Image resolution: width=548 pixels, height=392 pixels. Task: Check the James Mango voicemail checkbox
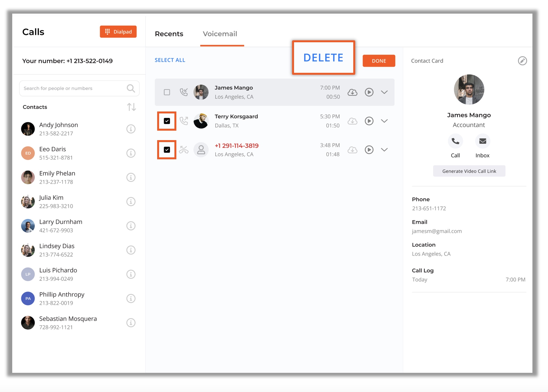[x=167, y=92]
